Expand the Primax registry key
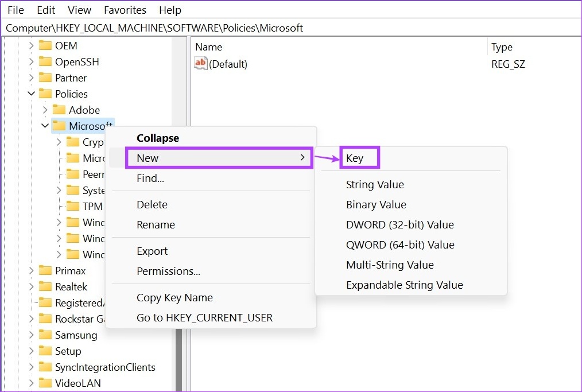 click(31, 270)
